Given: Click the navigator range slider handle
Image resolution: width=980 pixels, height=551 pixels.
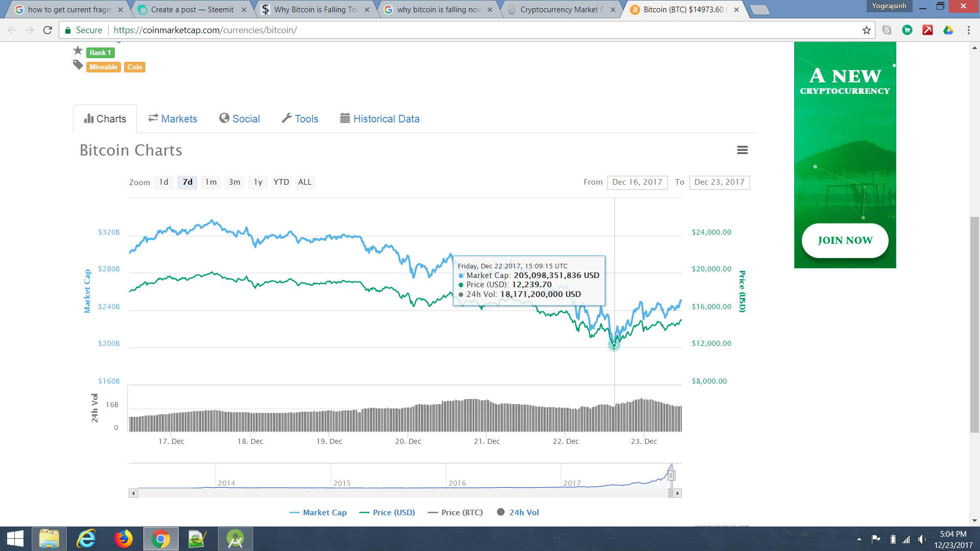Looking at the screenshot, I should tap(672, 475).
